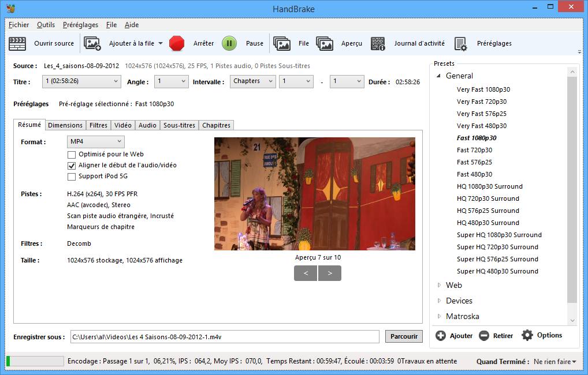Open the Intervalle Chapters dropdown

tap(253, 81)
